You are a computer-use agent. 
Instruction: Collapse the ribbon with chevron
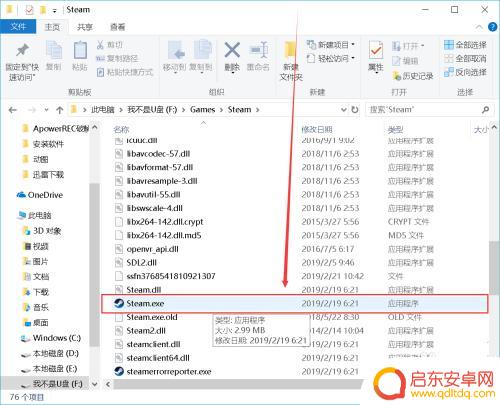479,27
